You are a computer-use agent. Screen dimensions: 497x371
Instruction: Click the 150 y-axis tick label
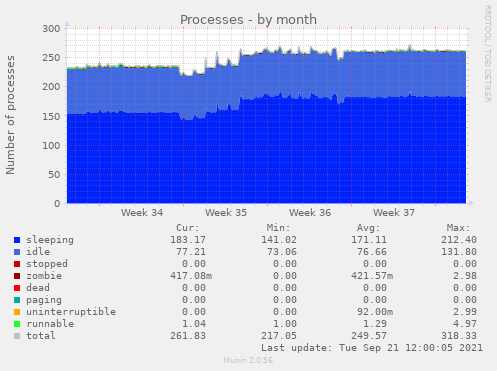(x=51, y=116)
